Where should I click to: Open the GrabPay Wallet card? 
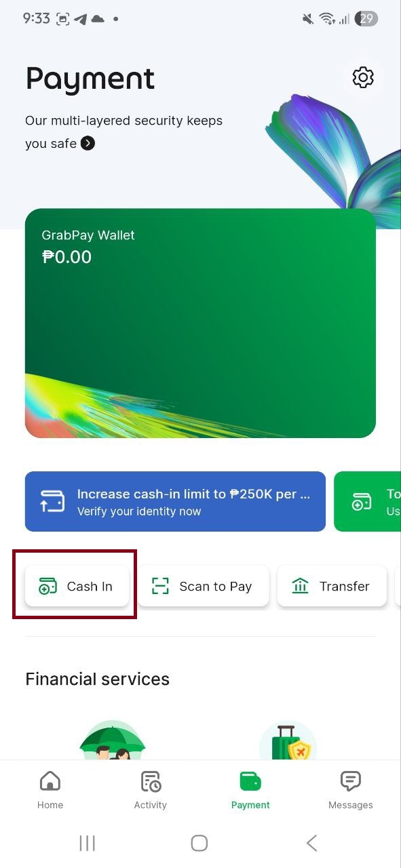[200, 323]
